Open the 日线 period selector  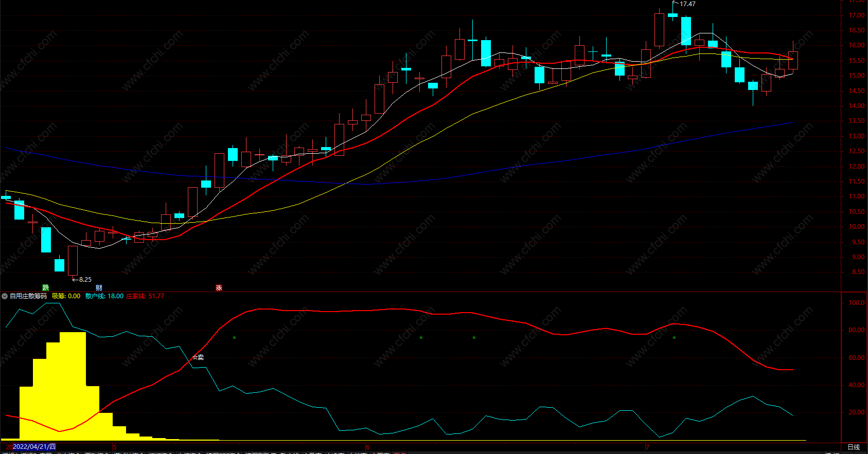pos(854,447)
